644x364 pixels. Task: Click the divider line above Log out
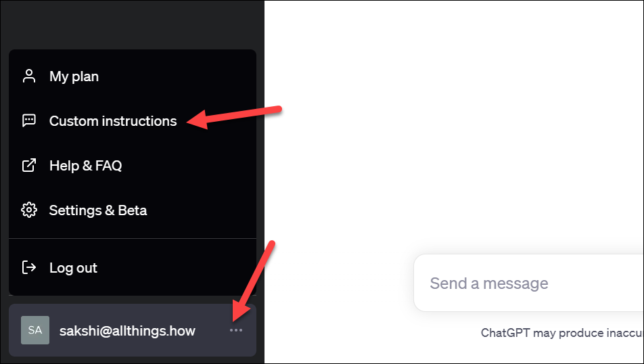(133, 238)
